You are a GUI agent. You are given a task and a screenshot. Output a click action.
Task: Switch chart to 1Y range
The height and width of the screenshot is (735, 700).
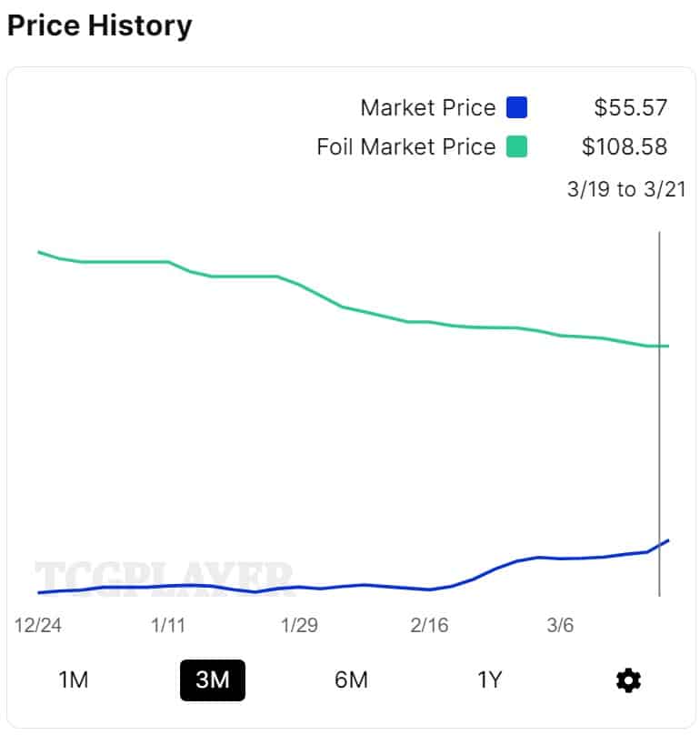(490, 680)
